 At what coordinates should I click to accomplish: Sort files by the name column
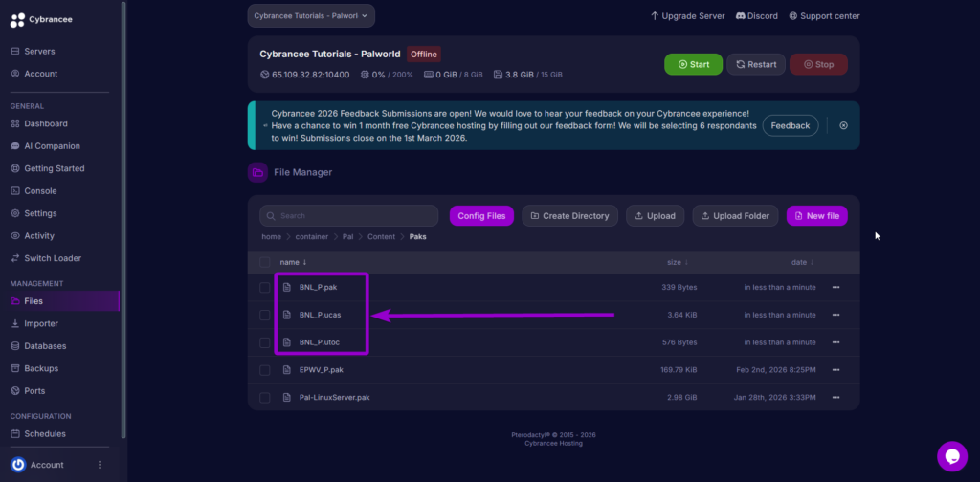click(291, 262)
